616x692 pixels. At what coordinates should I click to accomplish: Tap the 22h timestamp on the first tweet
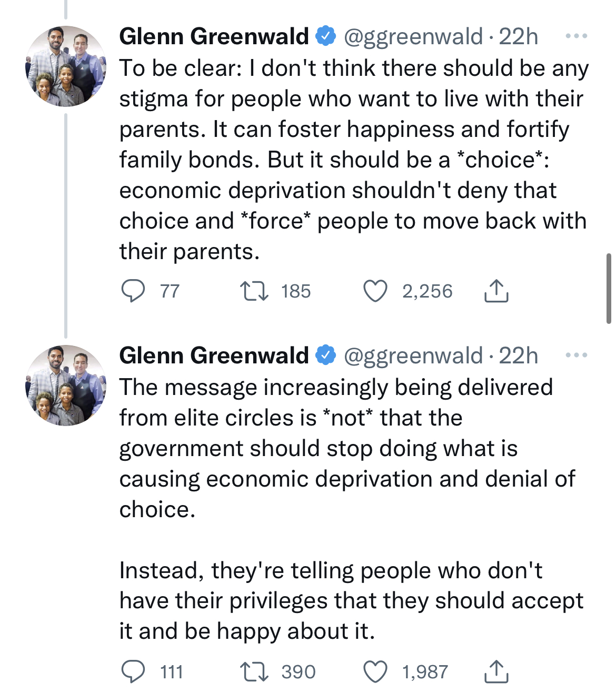pyautogui.click(x=519, y=36)
